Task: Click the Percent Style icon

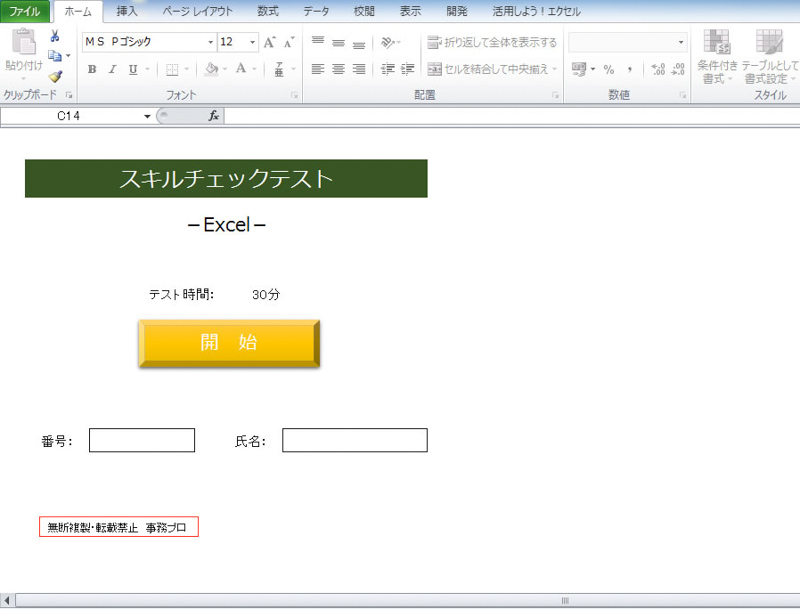Action: pyautogui.click(x=608, y=69)
